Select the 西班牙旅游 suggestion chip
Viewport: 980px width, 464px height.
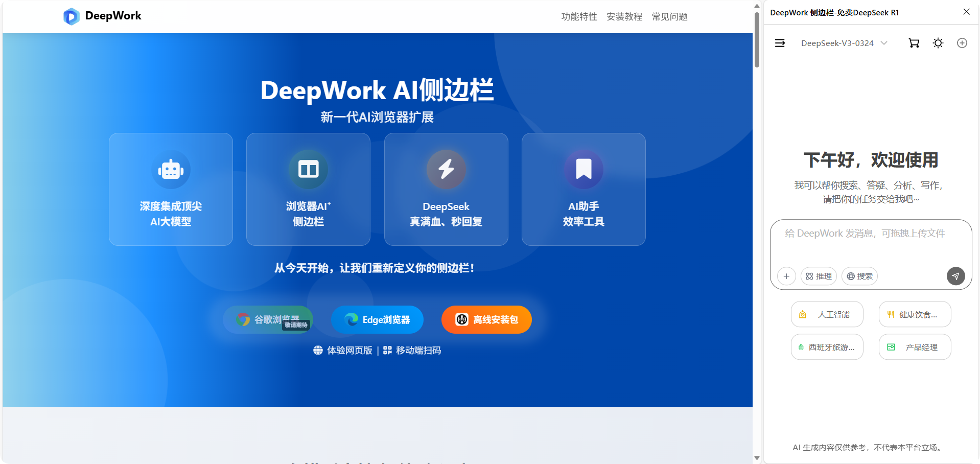(827, 347)
